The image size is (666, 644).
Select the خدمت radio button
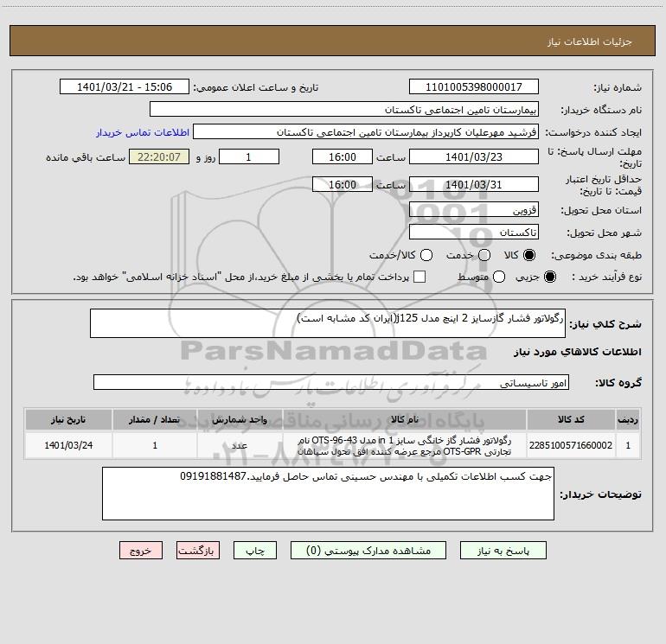[x=484, y=255]
